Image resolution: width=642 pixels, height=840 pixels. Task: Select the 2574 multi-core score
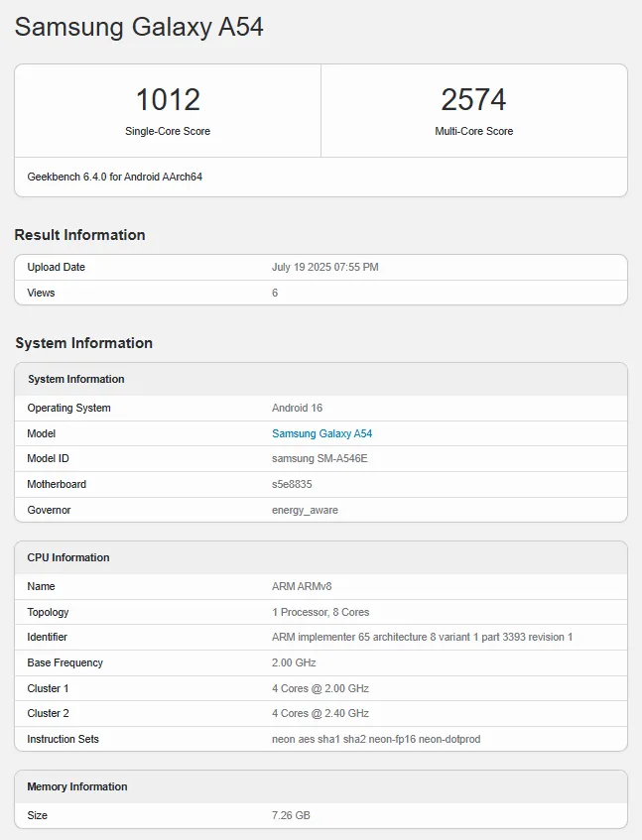click(x=473, y=99)
